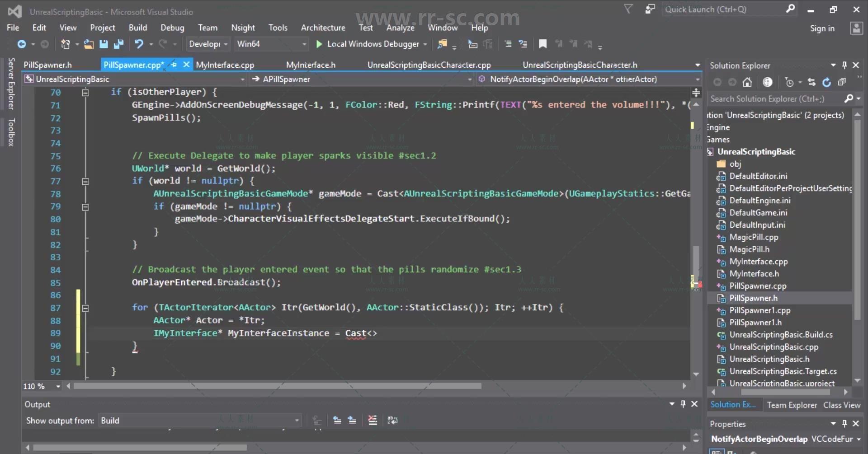Click the Solution Explorer Home icon

pyautogui.click(x=747, y=82)
